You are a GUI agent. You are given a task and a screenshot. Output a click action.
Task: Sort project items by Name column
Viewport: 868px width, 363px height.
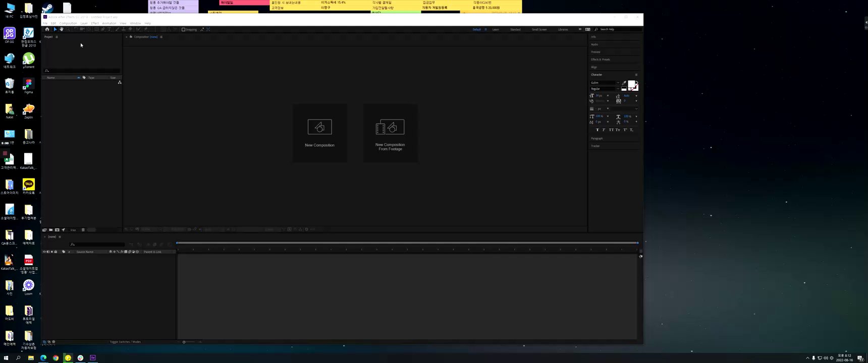tap(50, 78)
